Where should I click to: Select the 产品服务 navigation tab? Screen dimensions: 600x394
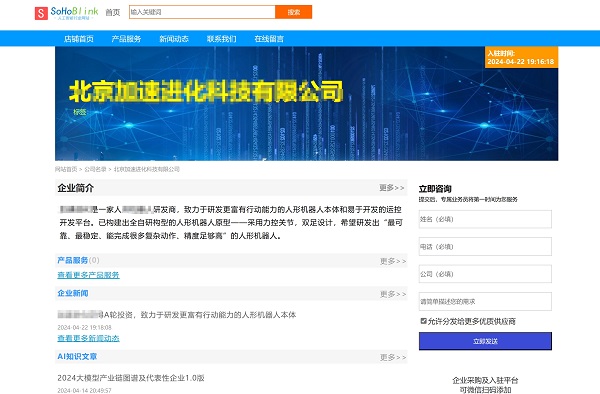pos(126,39)
